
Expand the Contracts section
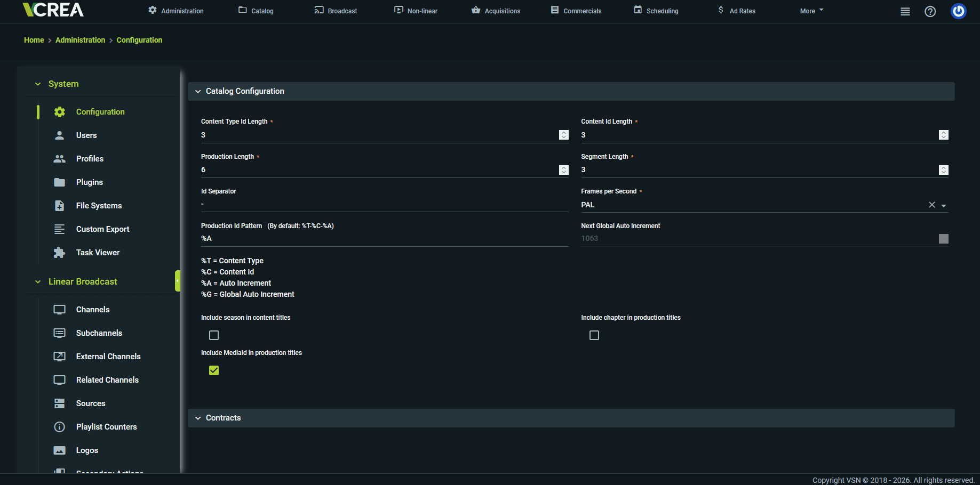198,418
